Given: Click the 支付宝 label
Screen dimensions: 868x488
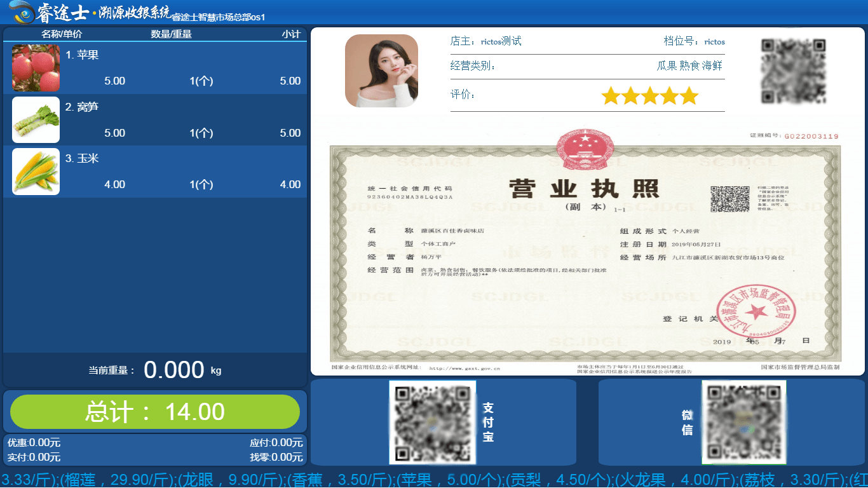Looking at the screenshot, I should click(x=488, y=422).
